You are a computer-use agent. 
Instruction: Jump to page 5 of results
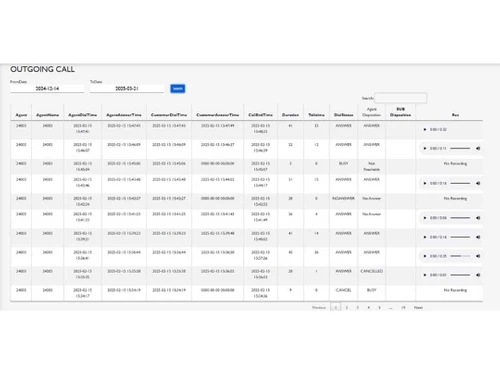point(379,308)
